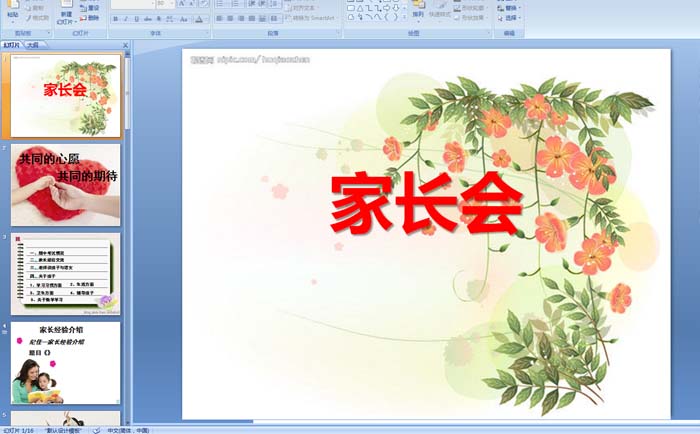
Task: Open the font size dropdown
Action: tap(171, 4)
